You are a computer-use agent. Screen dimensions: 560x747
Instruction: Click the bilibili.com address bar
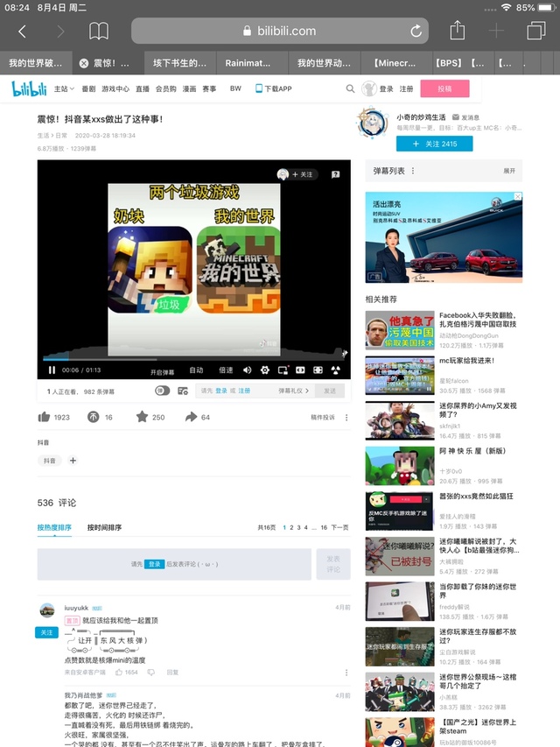tap(279, 31)
